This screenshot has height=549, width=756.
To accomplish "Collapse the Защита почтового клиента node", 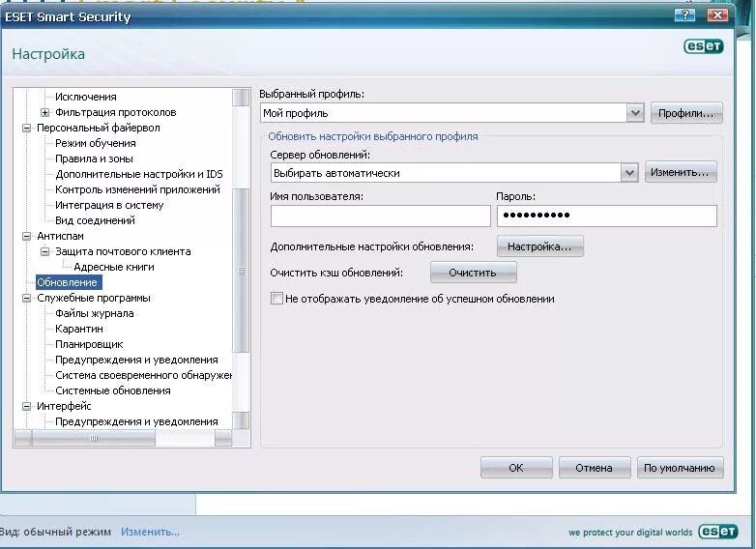I will click(44, 251).
